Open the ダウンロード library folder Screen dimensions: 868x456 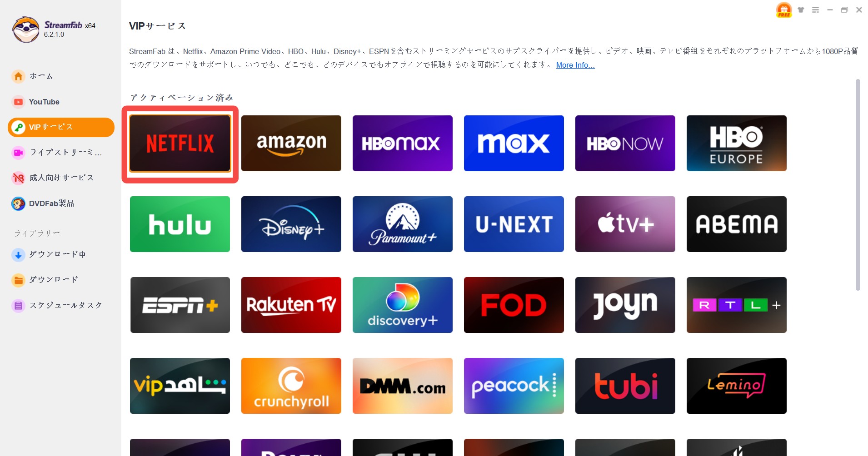coord(61,280)
